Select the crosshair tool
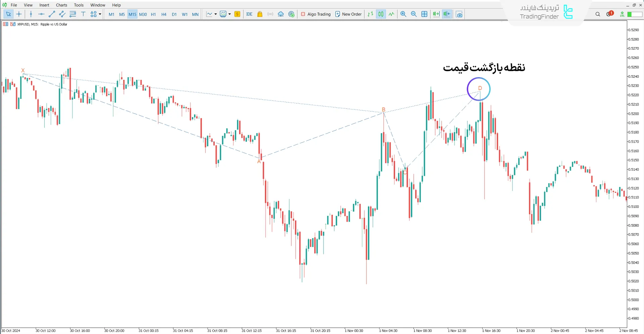Image resolution: width=644 pixels, height=334 pixels. coord(19,14)
